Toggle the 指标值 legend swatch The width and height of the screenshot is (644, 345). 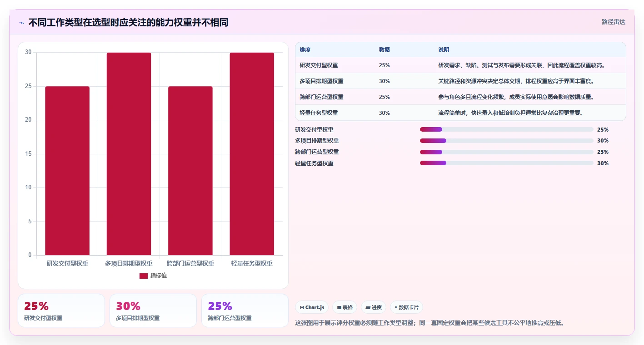point(144,276)
